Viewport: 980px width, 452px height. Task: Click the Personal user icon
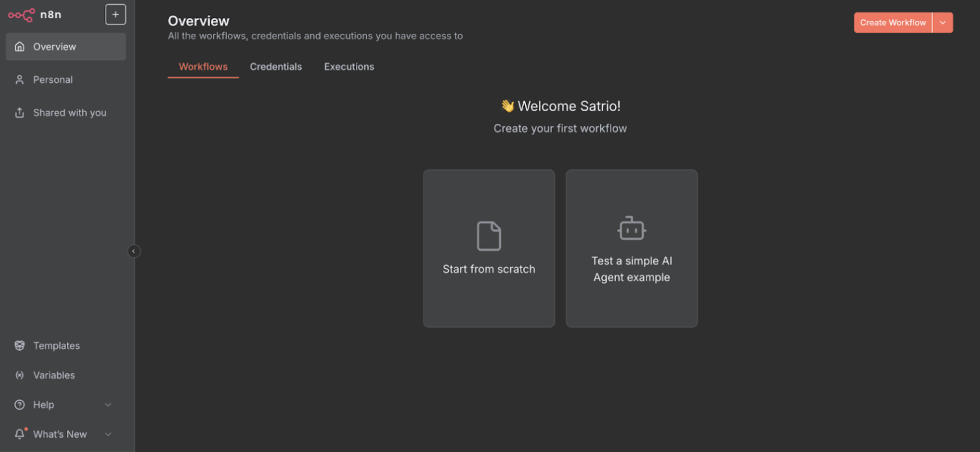20,79
